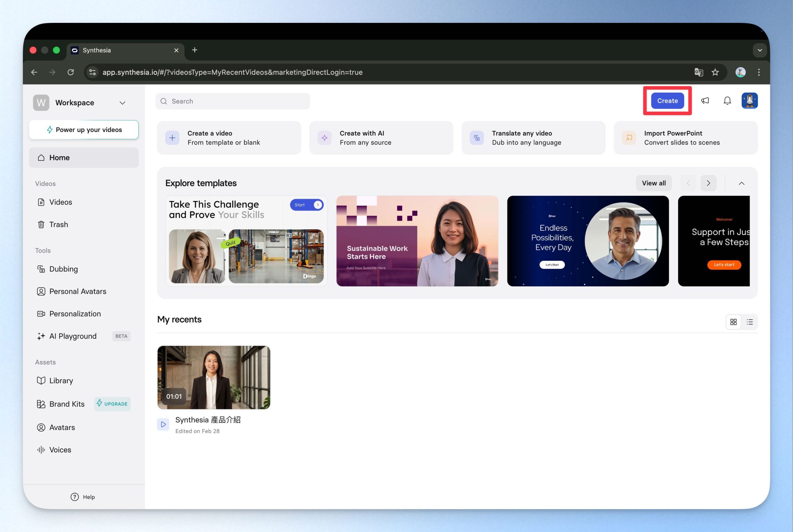The height and width of the screenshot is (532, 793).
Task: Click the Translate any video card
Action: click(x=533, y=138)
